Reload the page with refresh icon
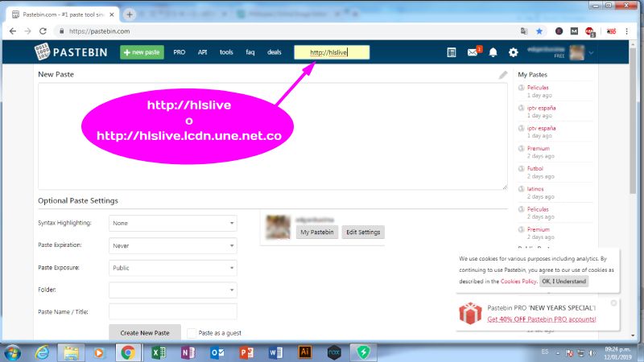This screenshot has width=644, height=362. click(x=43, y=31)
